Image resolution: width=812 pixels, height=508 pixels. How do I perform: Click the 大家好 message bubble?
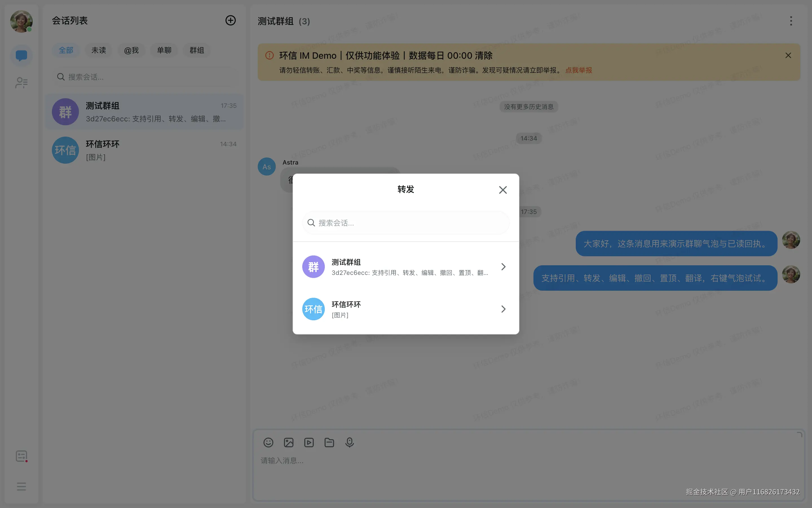[x=676, y=244]
